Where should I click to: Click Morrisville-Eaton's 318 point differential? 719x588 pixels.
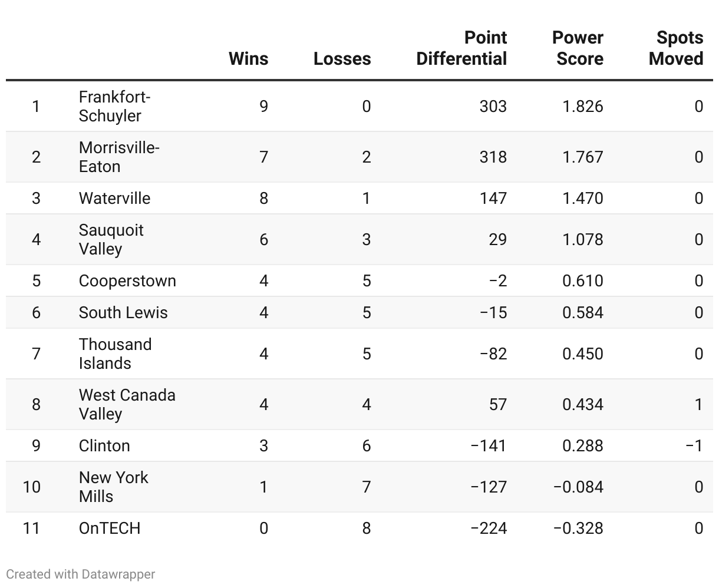[x=493, y=157]
